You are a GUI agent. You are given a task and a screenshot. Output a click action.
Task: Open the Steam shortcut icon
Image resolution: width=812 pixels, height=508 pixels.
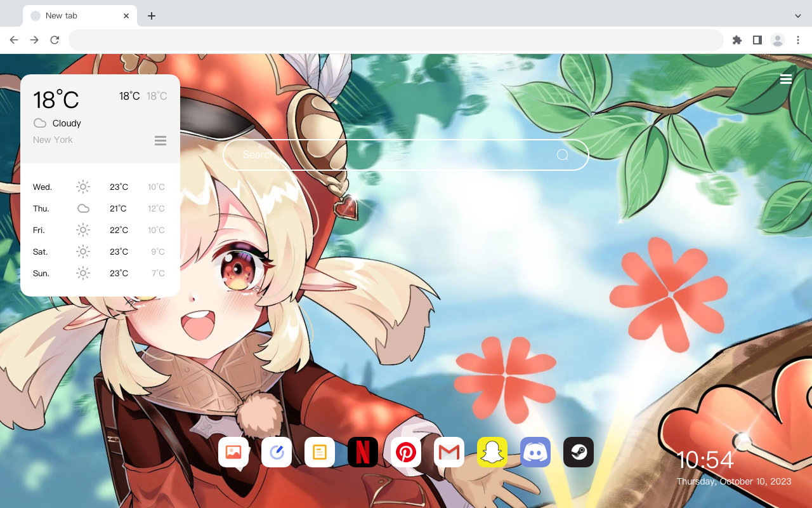coord(579,452)
